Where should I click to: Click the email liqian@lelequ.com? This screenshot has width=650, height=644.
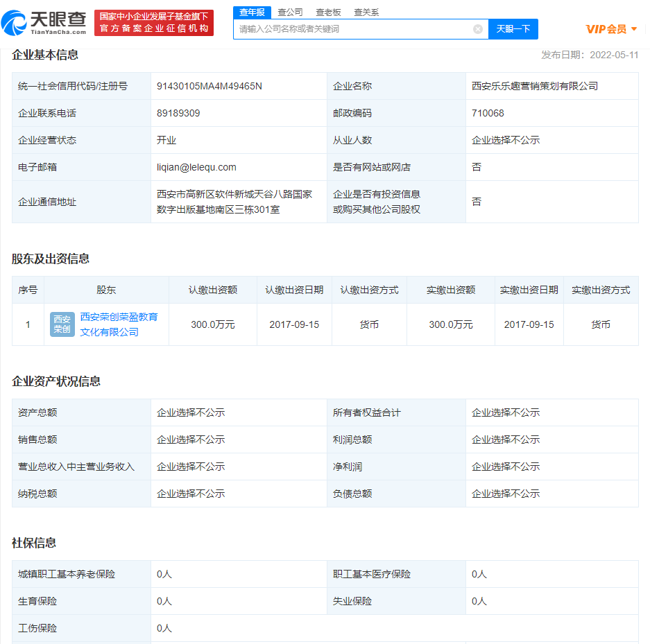[196, 167]
